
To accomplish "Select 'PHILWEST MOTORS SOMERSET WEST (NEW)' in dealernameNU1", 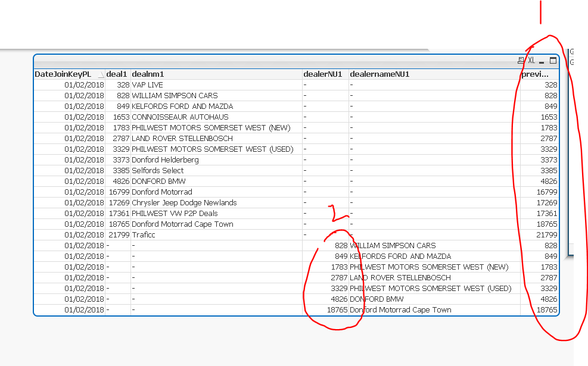I will 430,267.
